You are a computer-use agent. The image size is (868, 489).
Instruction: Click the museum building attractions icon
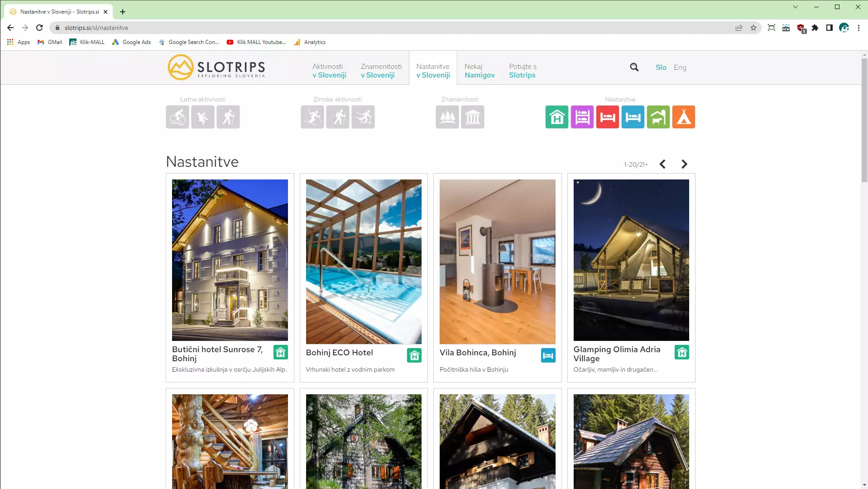coord(473,117)
